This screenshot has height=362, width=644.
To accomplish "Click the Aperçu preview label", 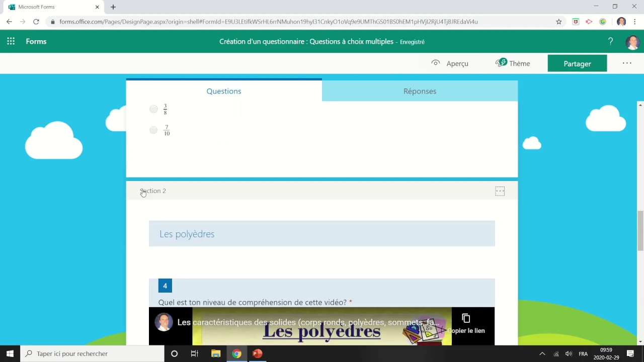I will 457,63.
